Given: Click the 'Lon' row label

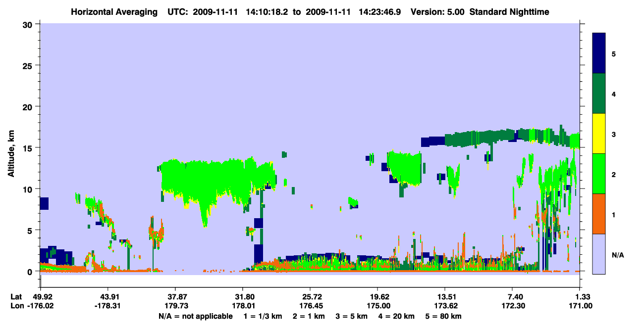Looking at the screenshot, I should (17, 306).
